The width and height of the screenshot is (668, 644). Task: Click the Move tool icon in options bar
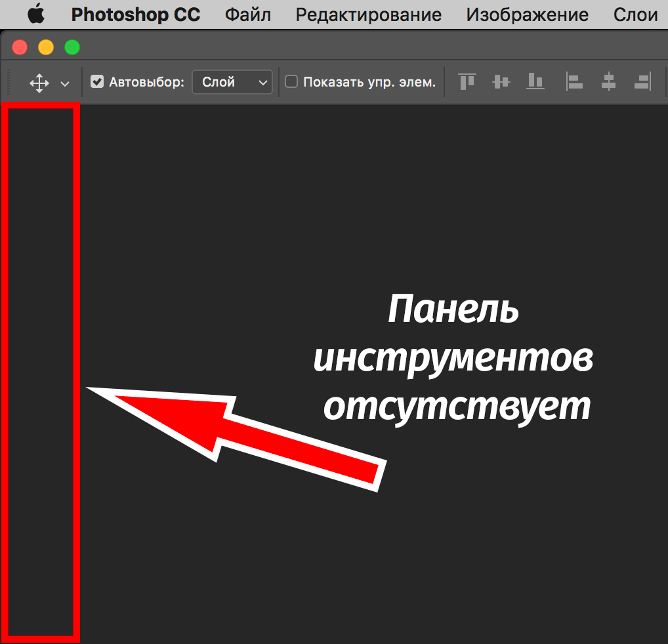click(x=39, y=83)
